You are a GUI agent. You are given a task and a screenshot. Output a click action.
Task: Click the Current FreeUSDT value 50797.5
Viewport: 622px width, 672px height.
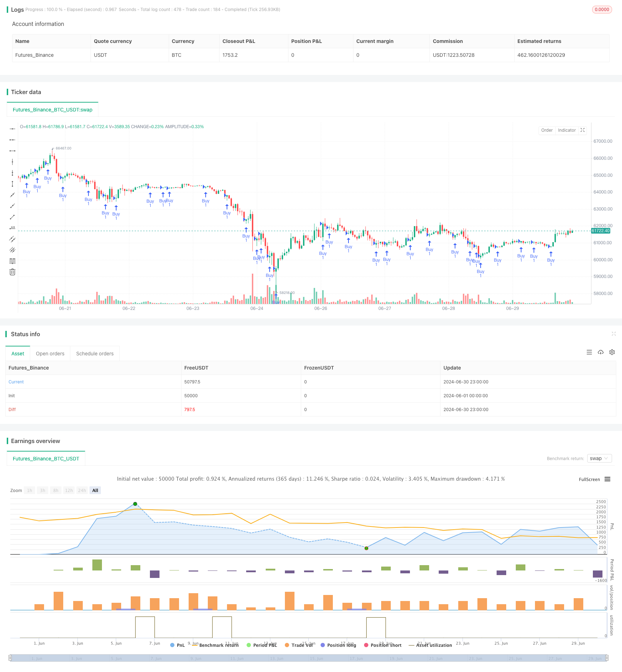(192, 382)
